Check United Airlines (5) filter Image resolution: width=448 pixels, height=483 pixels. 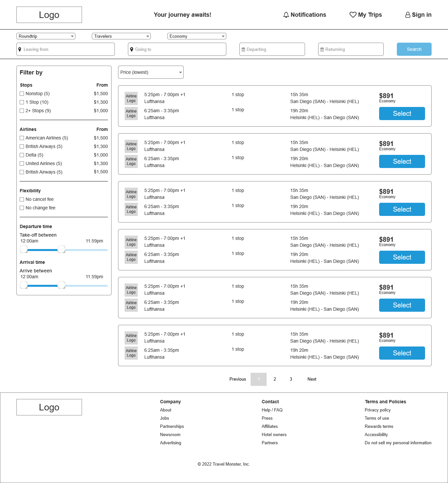tap(22, 163)
